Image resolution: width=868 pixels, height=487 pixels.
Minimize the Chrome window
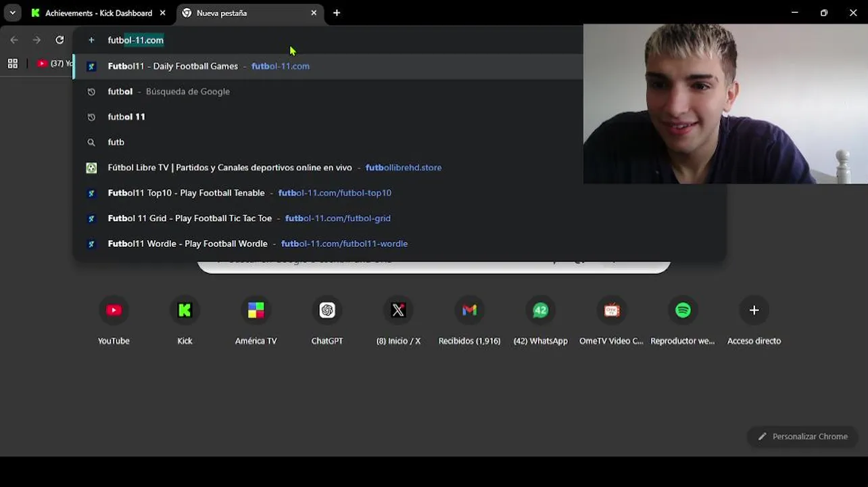pyautogui.click(x=795, y=13)
